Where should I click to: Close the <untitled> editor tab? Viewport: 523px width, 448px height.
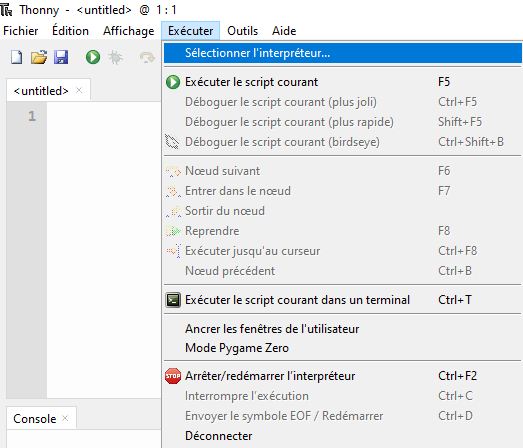coord(79,90)
